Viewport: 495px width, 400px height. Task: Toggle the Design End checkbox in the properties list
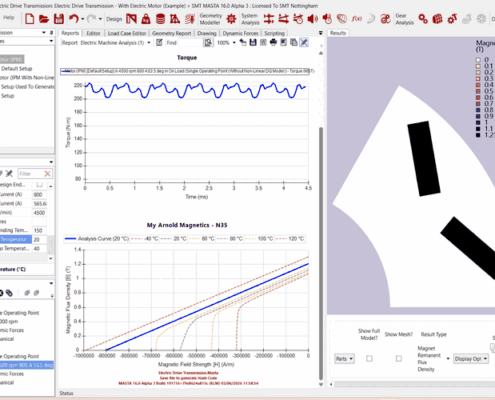39,184
